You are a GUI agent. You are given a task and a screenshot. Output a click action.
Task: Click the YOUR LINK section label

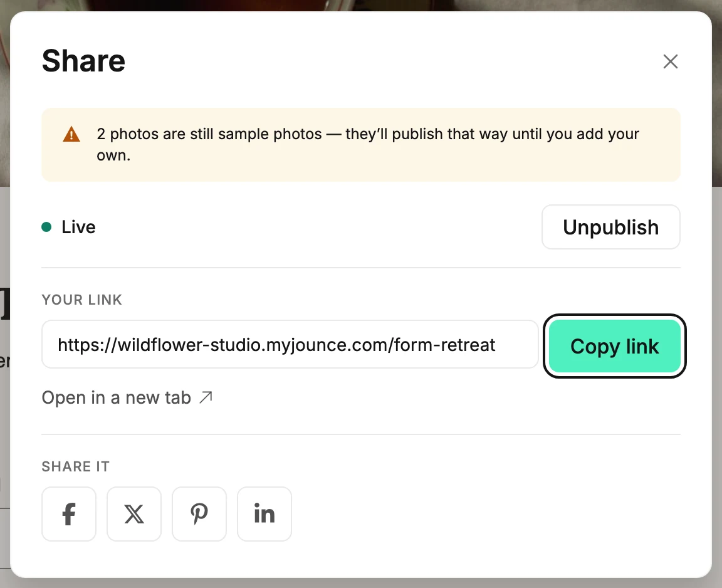(x=82, y=300)
